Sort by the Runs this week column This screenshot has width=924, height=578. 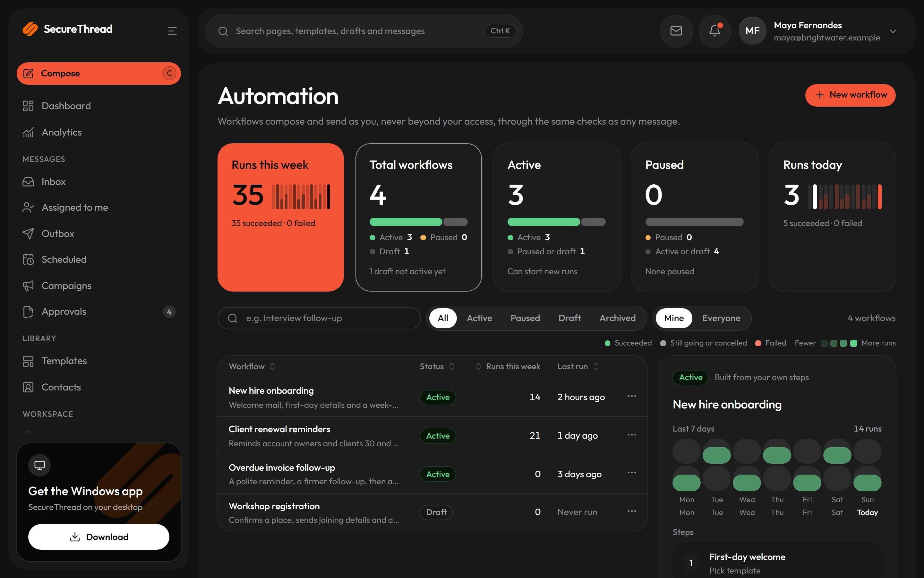[x=508, y=366]
